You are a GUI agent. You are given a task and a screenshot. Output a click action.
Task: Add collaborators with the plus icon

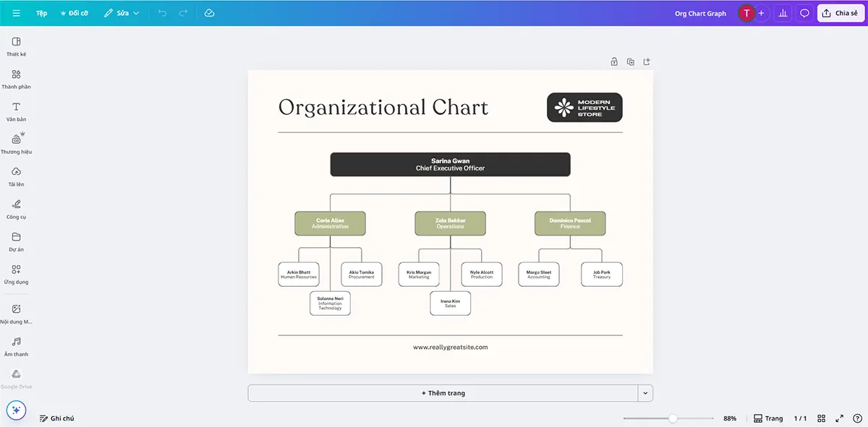pos(761,13)
